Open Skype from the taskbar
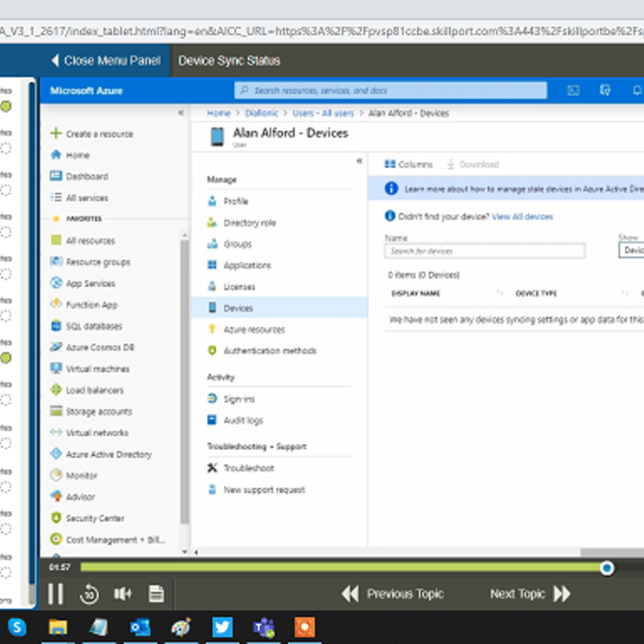644x644 pixels. tap(17, 627)
